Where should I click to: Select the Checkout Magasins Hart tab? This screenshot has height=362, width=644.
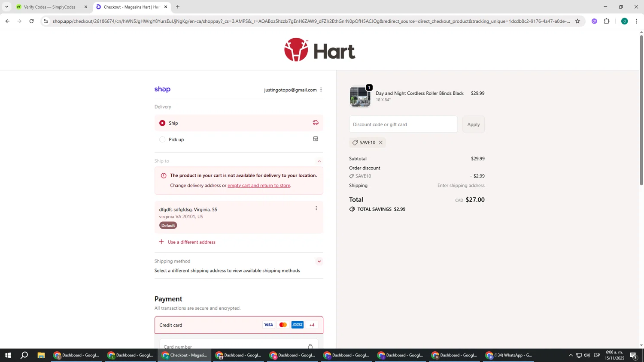pyautogui.click(x=131, y=7)
